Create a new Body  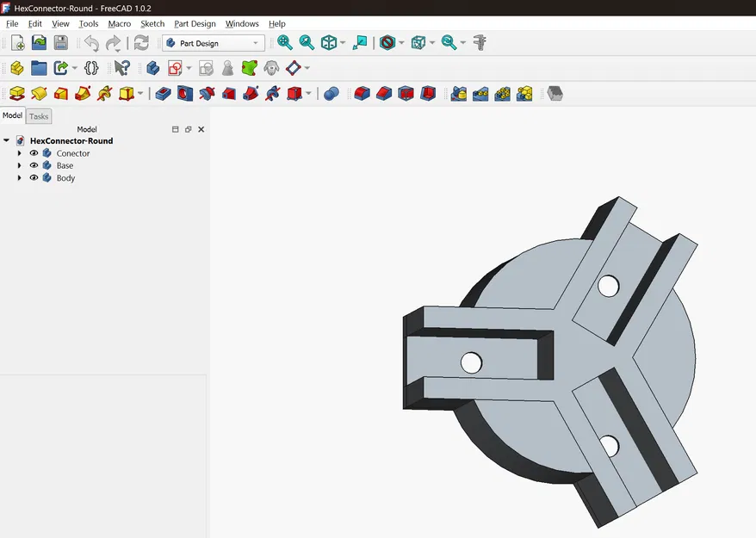[x=152, y=67]
